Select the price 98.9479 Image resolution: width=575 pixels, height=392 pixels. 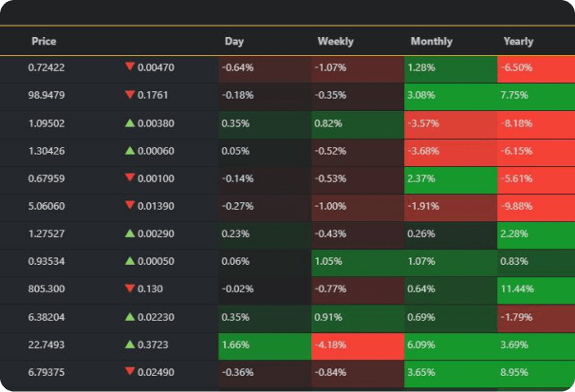click(46, 95)
